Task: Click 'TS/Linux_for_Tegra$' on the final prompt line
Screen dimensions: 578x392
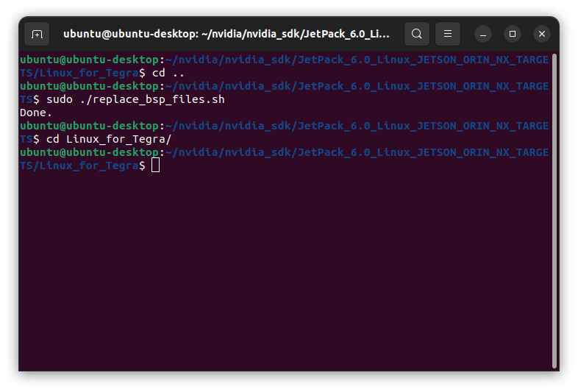Action: pyautogui.click(x=82, y=166)
